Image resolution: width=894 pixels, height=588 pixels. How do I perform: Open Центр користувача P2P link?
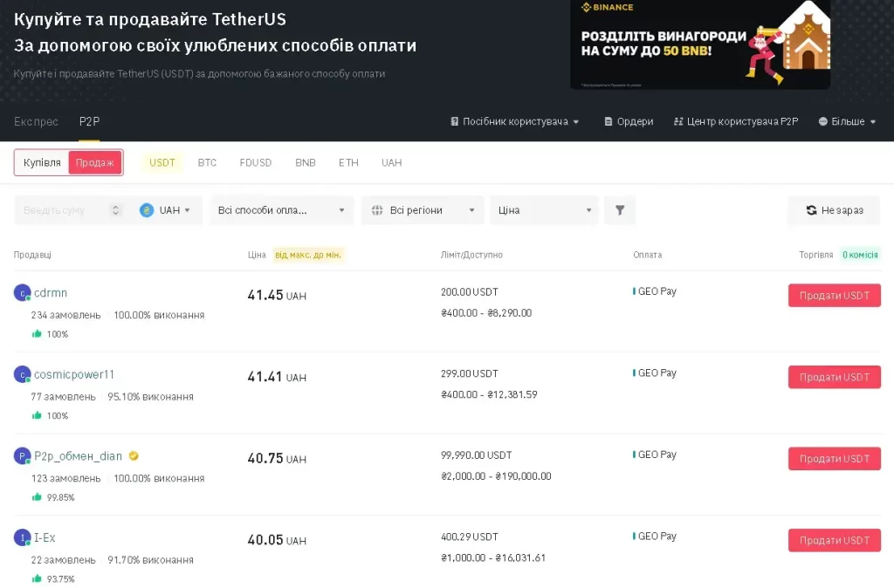[735, 121]
